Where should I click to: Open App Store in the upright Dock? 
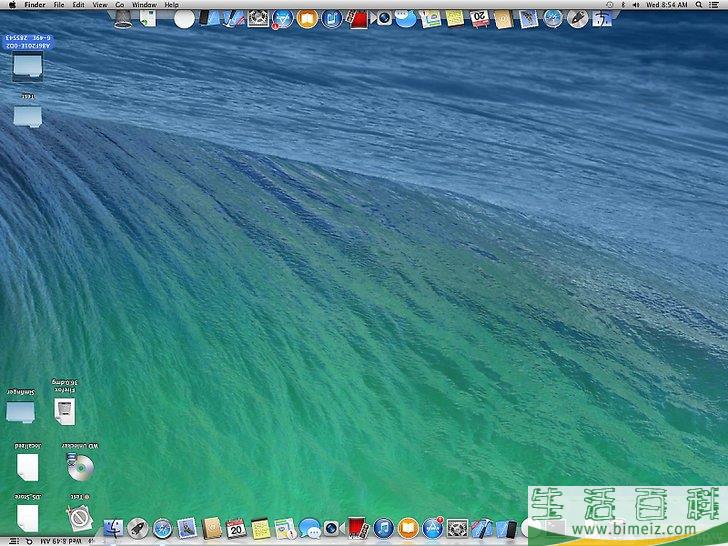click(x=433, y=528)
